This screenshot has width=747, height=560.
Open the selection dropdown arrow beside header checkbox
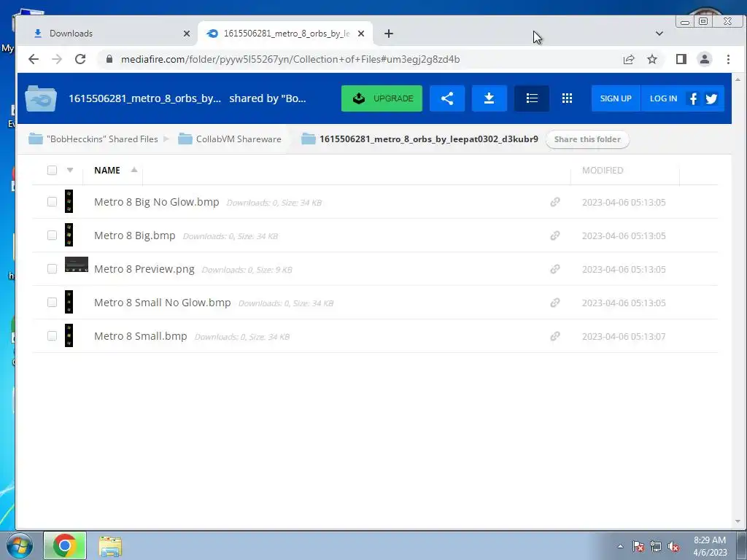coord(70,170)
